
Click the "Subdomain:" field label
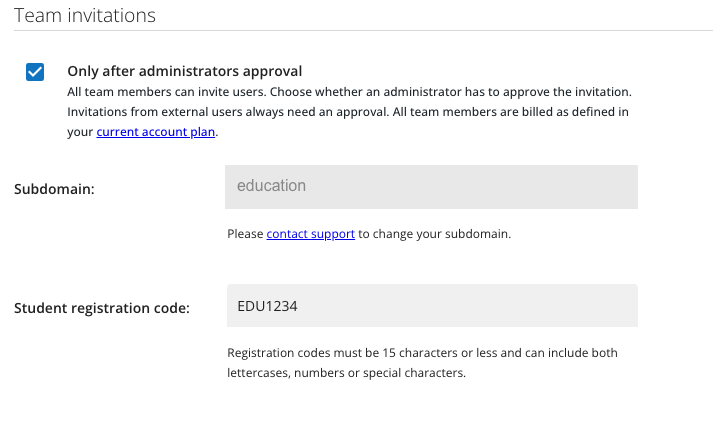click(x=54, y=189)
